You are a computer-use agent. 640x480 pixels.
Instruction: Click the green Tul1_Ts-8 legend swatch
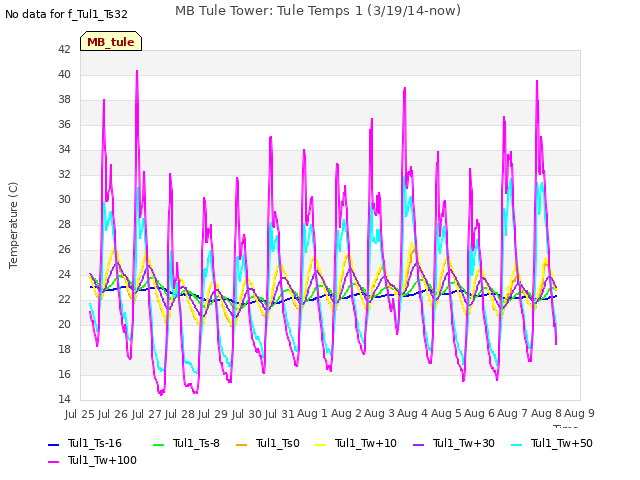pyautogui.click(x=158, y=444)
